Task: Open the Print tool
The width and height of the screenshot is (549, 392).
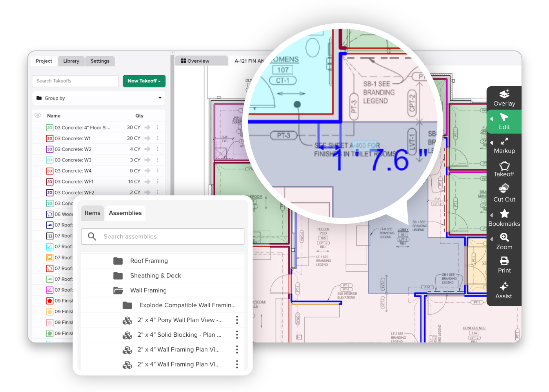Action: tap(504, 265)
